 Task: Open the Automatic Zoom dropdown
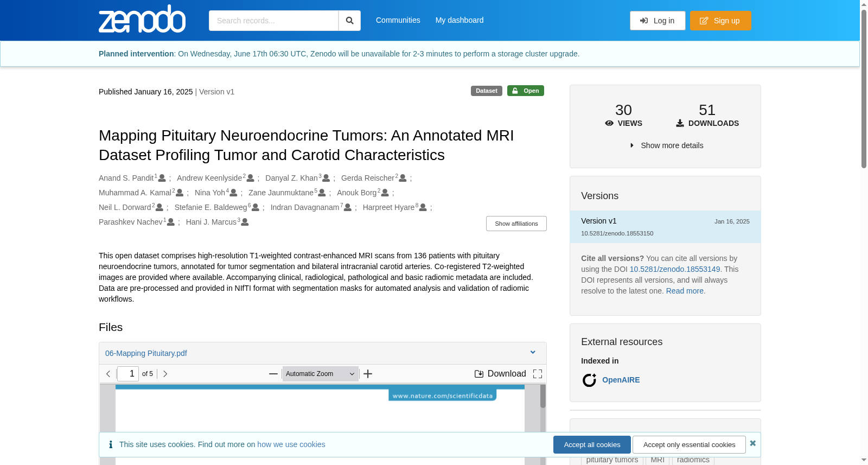coord(320,374)
